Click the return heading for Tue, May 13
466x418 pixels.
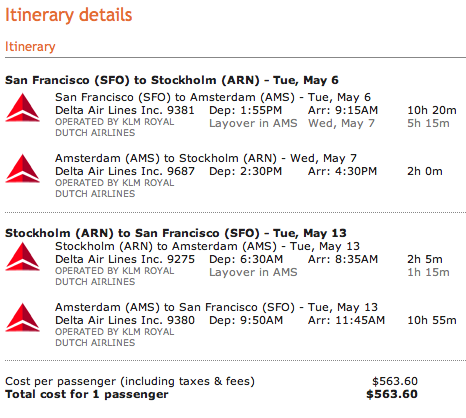coord(176,233)
